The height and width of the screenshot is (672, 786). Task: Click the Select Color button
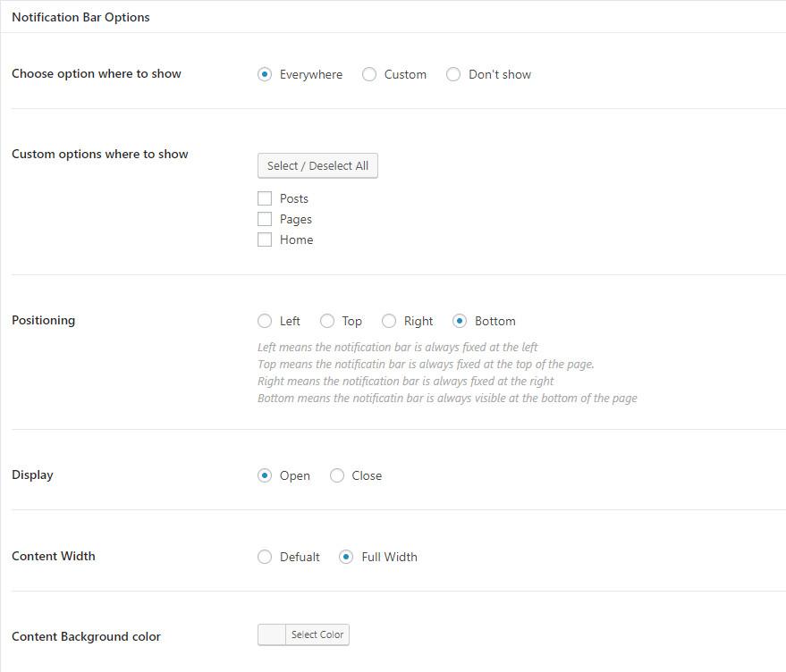(317, 634)
